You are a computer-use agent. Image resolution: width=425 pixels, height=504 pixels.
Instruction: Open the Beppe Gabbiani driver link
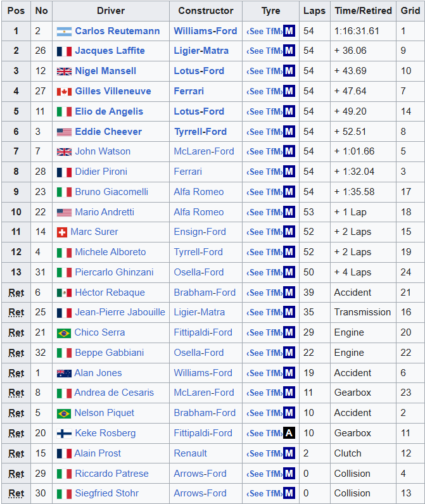coord(110,353)
